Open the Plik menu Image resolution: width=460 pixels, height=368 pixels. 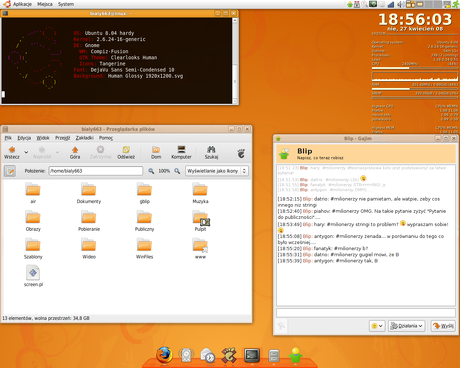(8, 138)
